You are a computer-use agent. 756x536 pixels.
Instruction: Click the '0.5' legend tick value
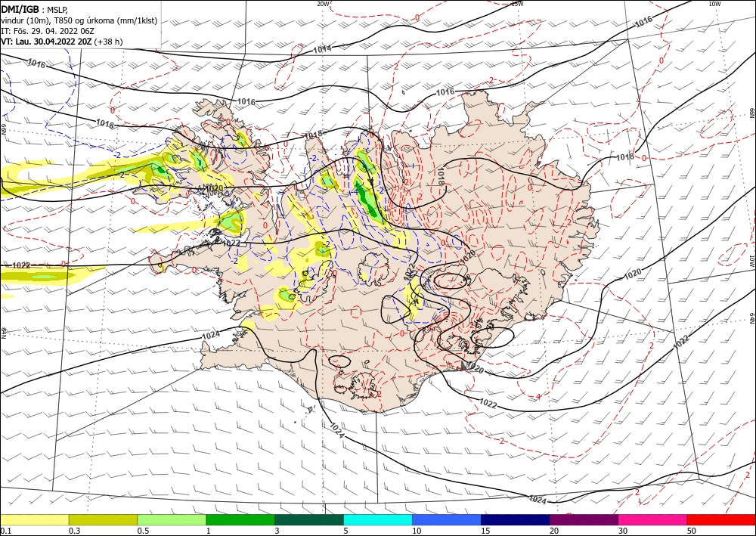[143, 531]
